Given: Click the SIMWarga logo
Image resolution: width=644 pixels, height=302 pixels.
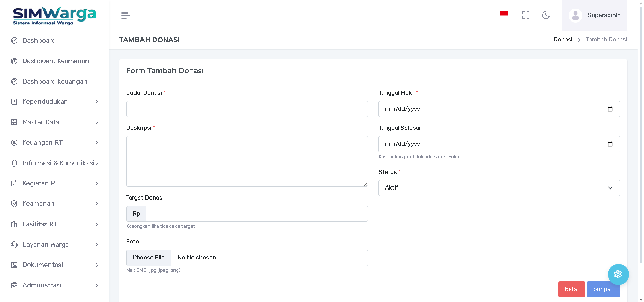Looking at the screenshot, I should [54, 16].
